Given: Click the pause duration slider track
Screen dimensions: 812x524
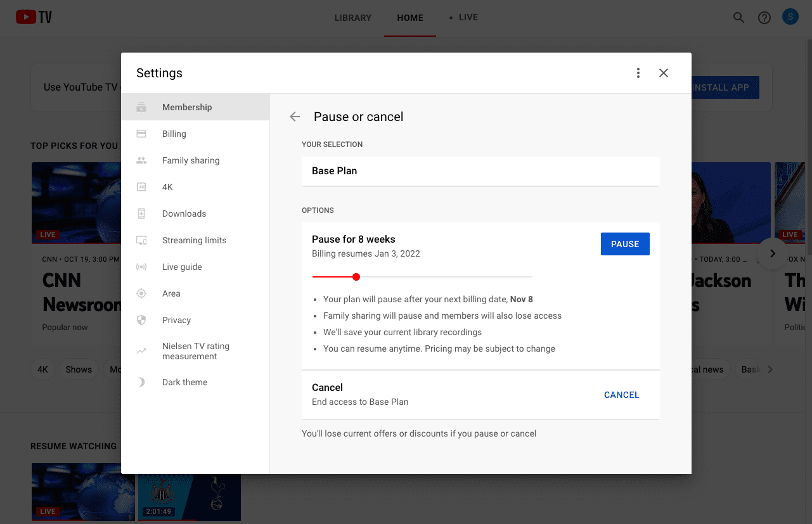Looking at the screenshot, I should 422,277.
